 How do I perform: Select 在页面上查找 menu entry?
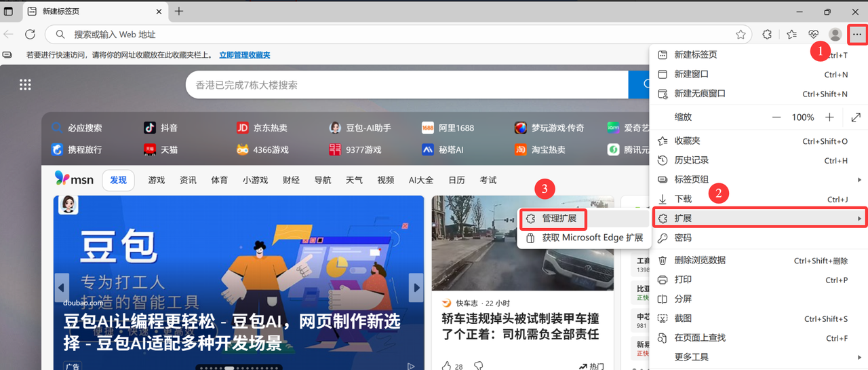[x=759, y=337]
